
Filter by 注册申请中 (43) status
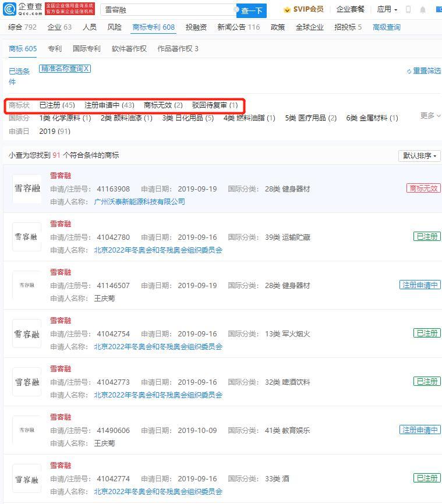pyautogui.click(x=109, y=105)
